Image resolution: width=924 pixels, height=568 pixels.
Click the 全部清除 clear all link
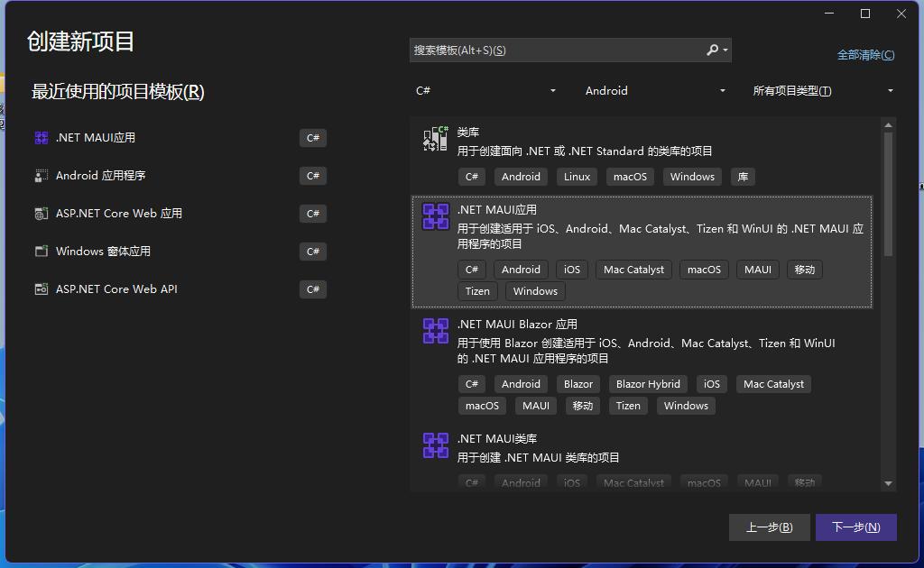[x=865, y=55]
